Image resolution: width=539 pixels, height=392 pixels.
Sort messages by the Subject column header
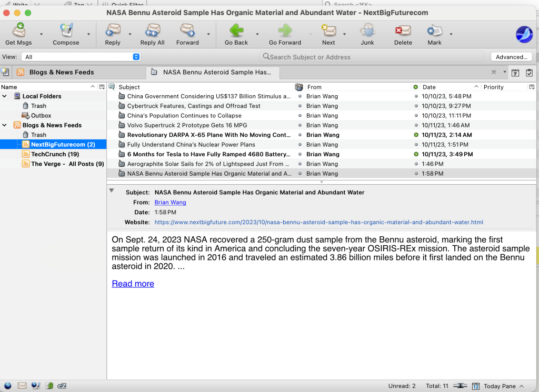(x=205, y=87)
